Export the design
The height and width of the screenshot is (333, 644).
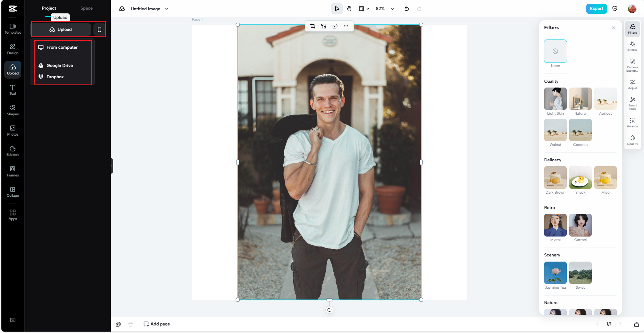[596, 9]
